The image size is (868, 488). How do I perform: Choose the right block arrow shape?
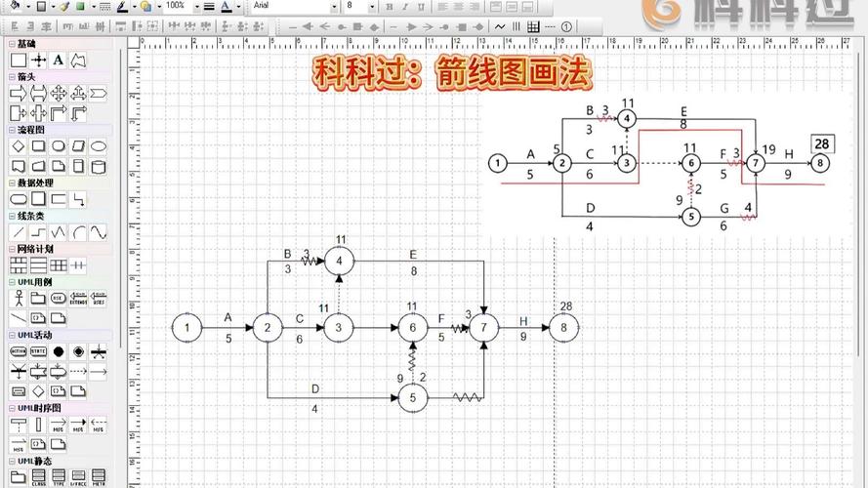click(x=19, y=94)
